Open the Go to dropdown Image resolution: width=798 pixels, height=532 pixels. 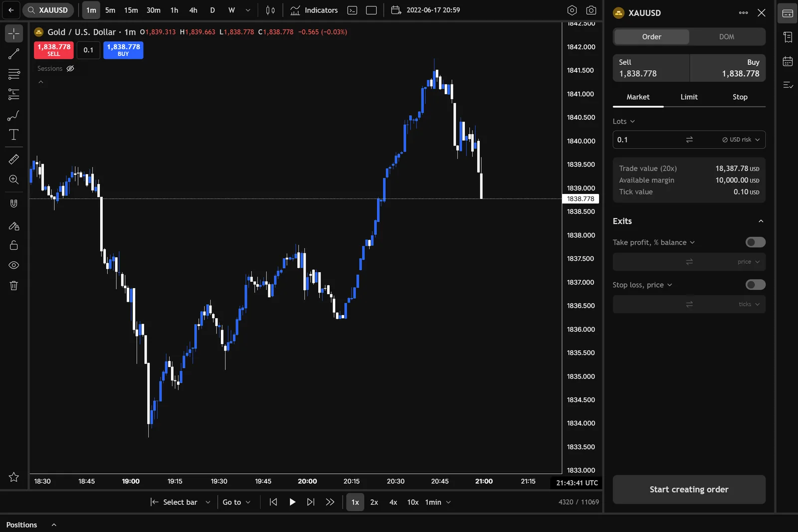click(236, 502)
